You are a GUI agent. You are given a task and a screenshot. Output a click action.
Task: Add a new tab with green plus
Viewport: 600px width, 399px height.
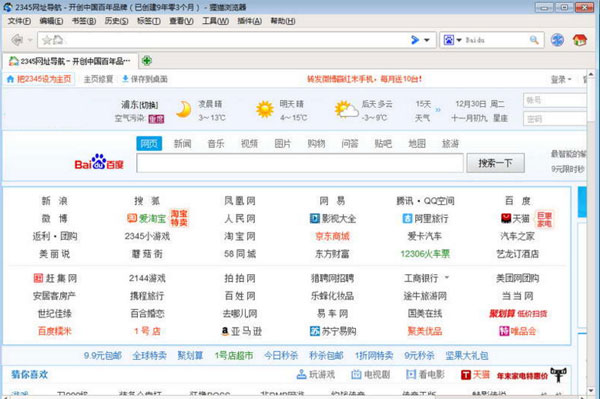(x=147, y=60)
